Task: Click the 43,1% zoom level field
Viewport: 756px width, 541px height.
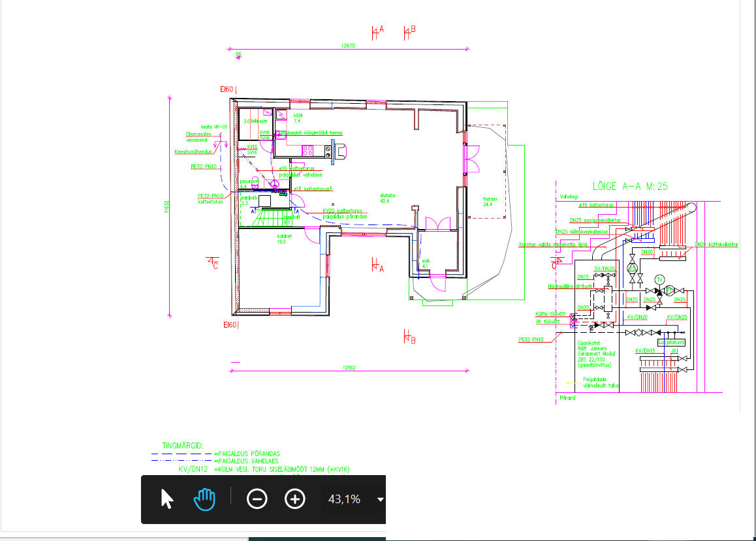Action: pos(344,499)
